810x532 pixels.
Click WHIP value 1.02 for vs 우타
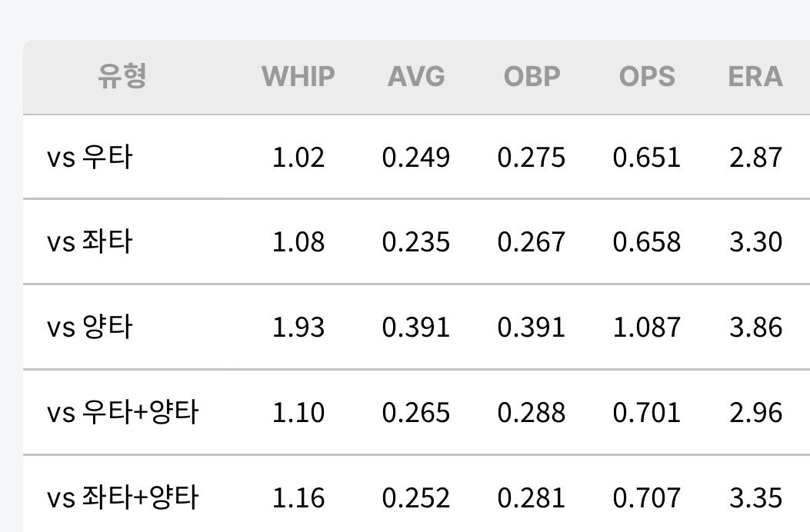pos(298,158)
